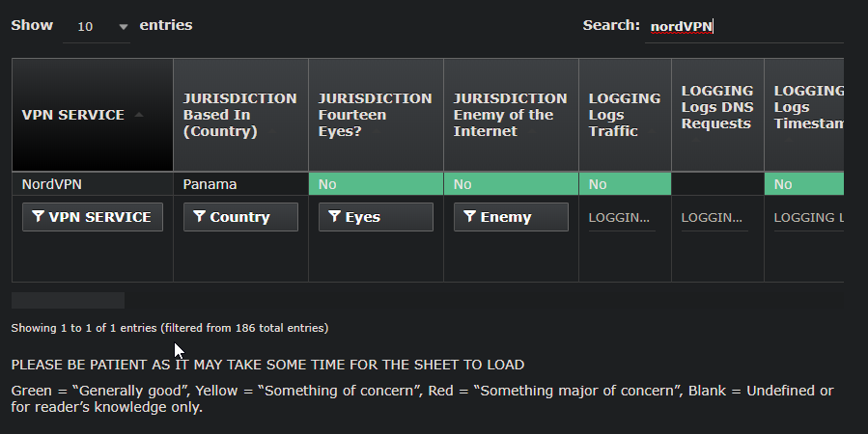
Task: Click the filter input under Logs Traffic
Action: 621,219
